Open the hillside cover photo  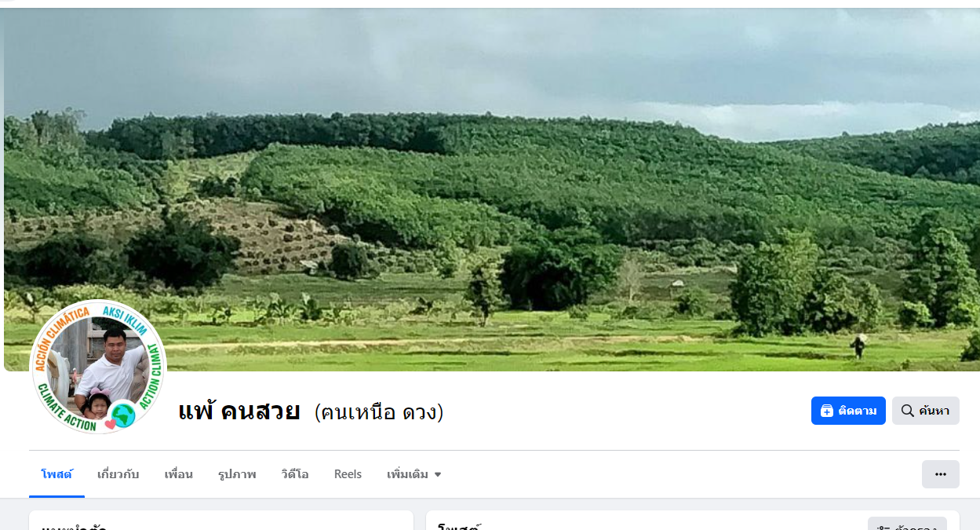(492, 189)
